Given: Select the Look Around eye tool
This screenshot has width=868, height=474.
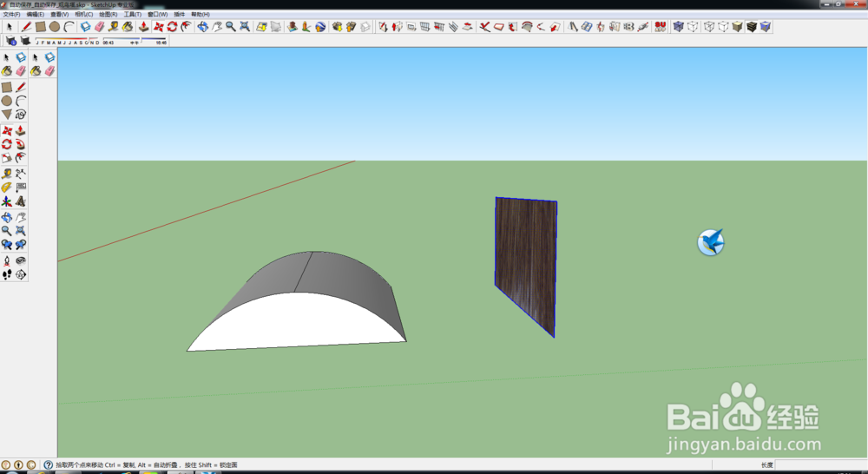Looking at the screenshot, I should click(x=21, y=260).
